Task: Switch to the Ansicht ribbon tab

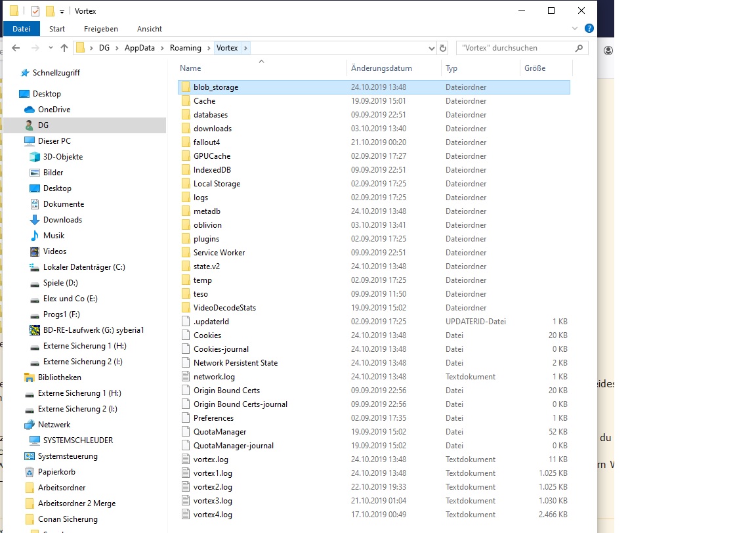Action: click(150, 29)
